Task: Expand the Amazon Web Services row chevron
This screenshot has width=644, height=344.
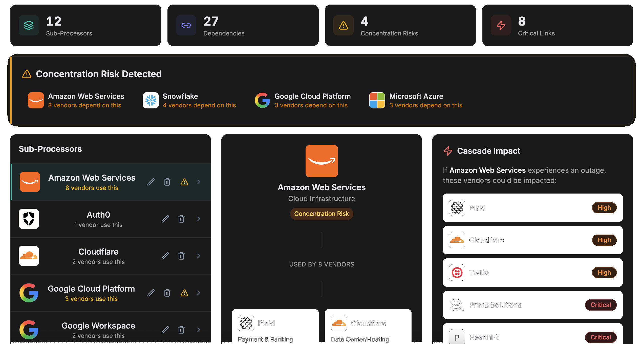Action: pos(199,182)
